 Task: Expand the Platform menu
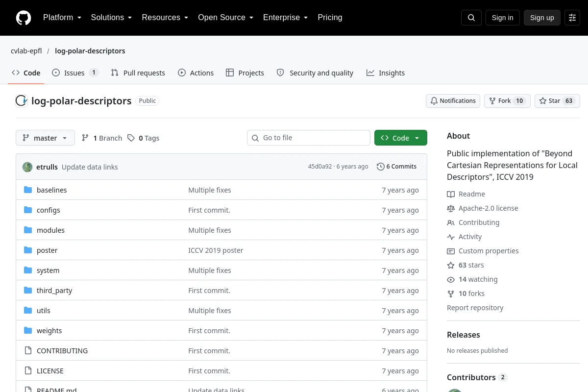click(x=62, y=18)
